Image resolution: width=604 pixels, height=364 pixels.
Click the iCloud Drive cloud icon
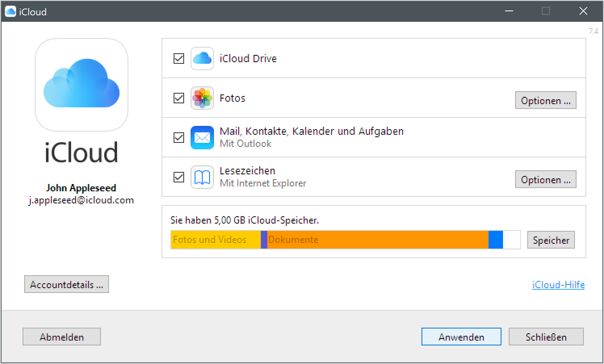(x=202, y=59)
